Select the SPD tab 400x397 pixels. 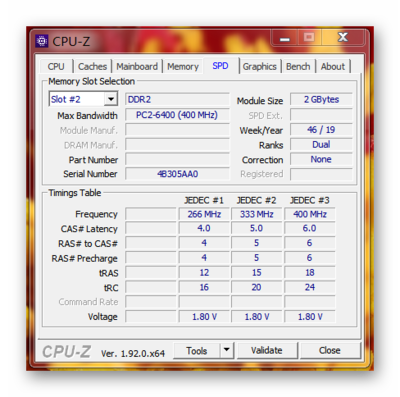[x=220, y=66]
